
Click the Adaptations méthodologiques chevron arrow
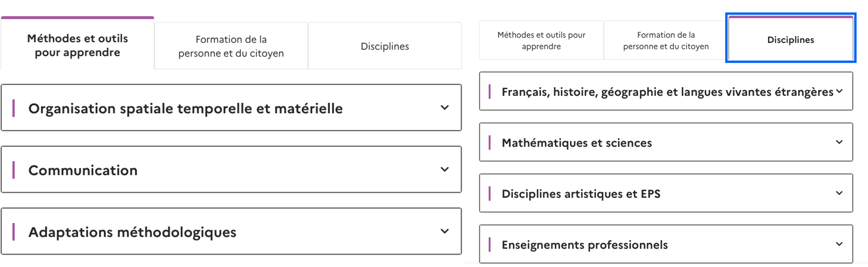[444, 231]
